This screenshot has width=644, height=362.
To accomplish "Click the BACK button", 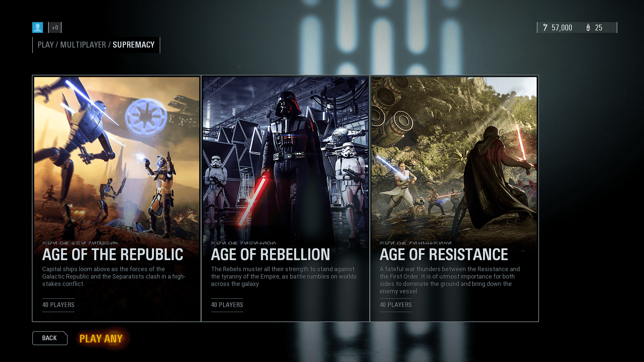I will pyautogui.click(x=50, y=338).
